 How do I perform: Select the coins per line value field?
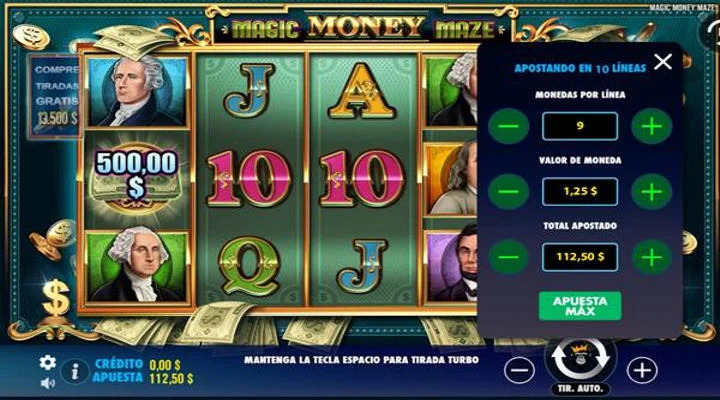tap(580, 126)
